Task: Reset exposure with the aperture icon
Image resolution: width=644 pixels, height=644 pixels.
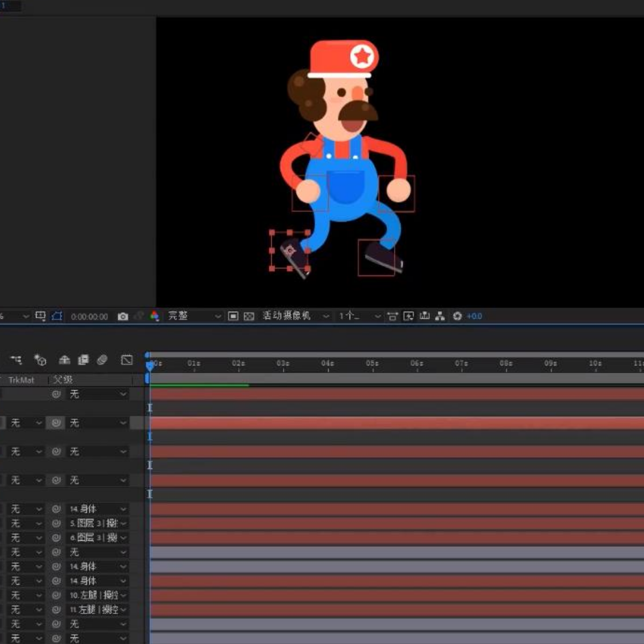Action: pos(457,316)
